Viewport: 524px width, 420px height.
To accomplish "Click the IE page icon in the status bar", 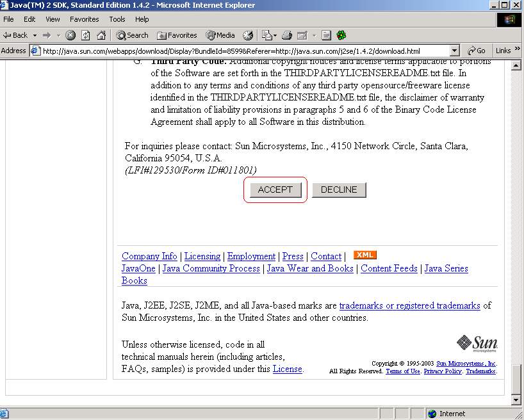I will pos(4,414).
